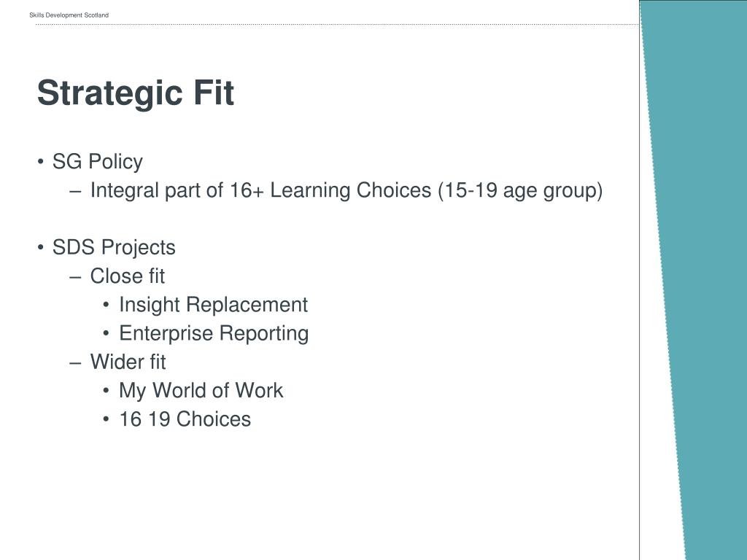Click the bullet dot before SDS Projects
Image resolution: width=747 pixels, height=560 pixels.
pos(41,247)
